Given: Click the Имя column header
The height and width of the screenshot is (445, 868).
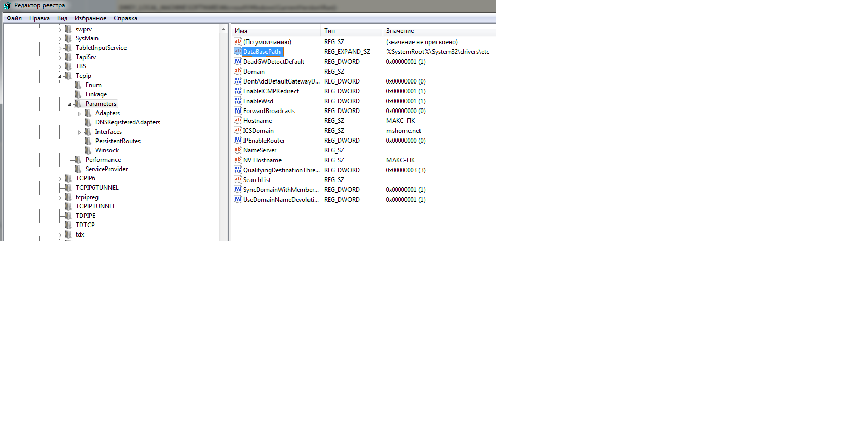Looking at the screenshot, I should (x=276, y=31).
